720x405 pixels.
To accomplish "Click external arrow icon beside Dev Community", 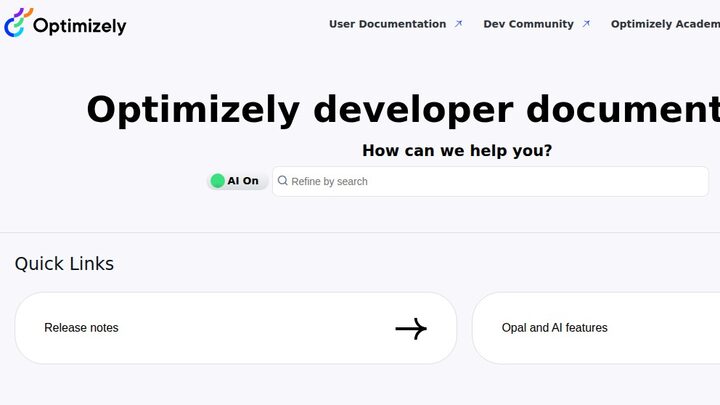I will 586,24.
